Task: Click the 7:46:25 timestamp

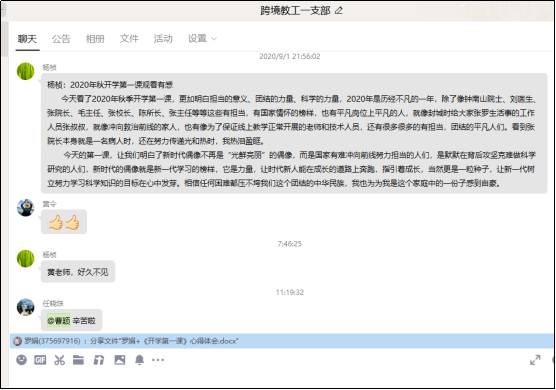Action: click(x=290, y=244)
